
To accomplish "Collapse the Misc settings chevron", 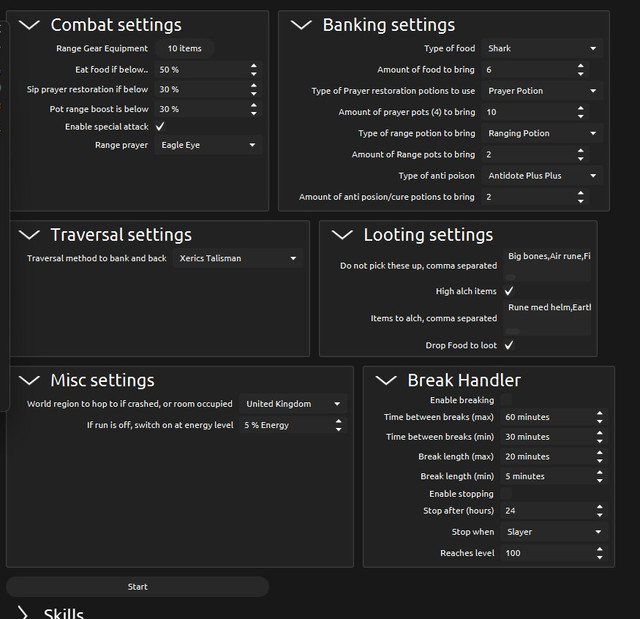I will click(29, 380).
